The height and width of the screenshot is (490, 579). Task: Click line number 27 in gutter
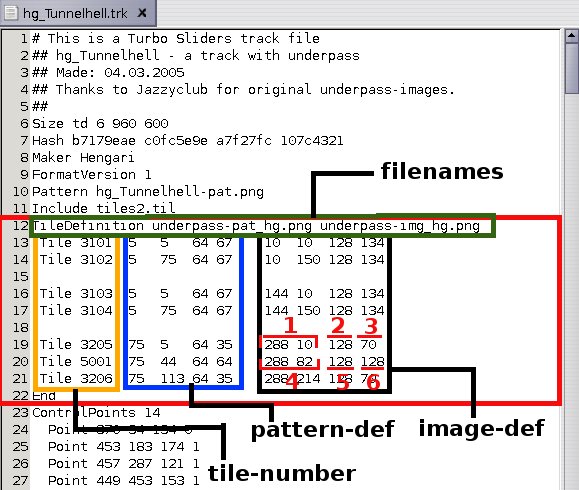[x=21, y=480]
